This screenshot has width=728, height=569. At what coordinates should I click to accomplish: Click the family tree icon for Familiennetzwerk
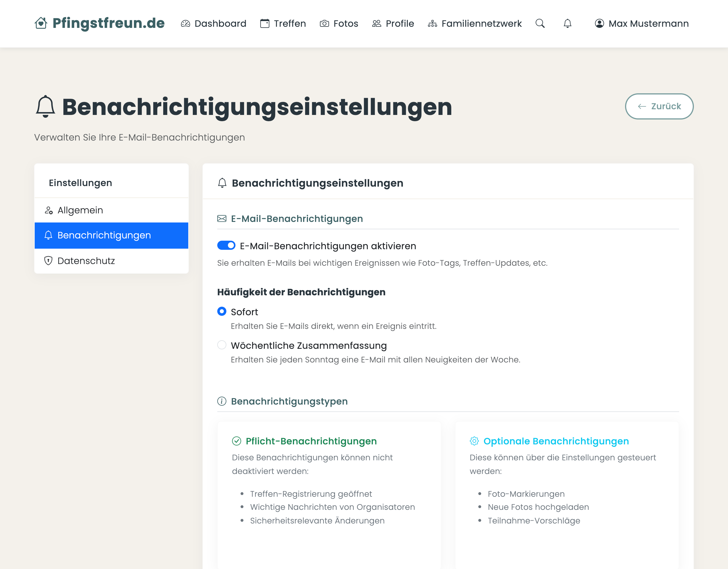pos(432,23)
